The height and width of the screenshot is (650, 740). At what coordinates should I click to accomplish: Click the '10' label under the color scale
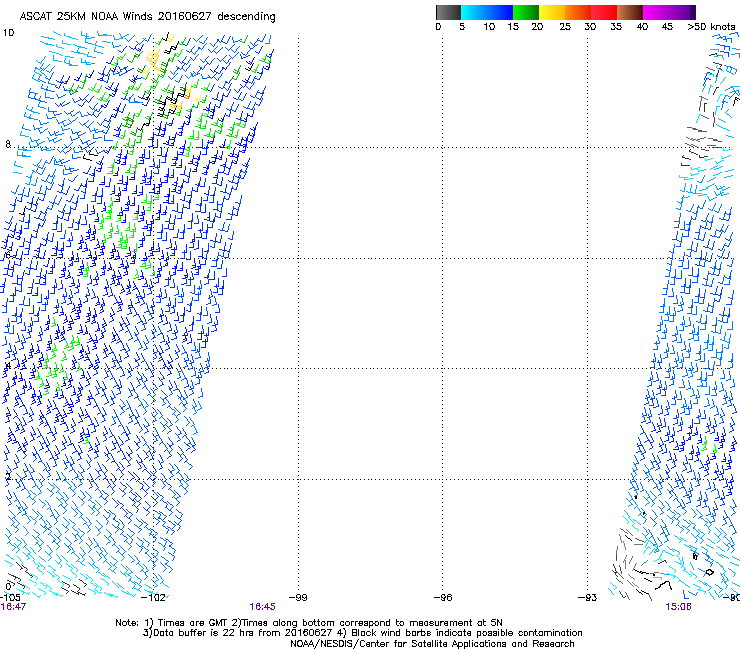tap(489, 27)
